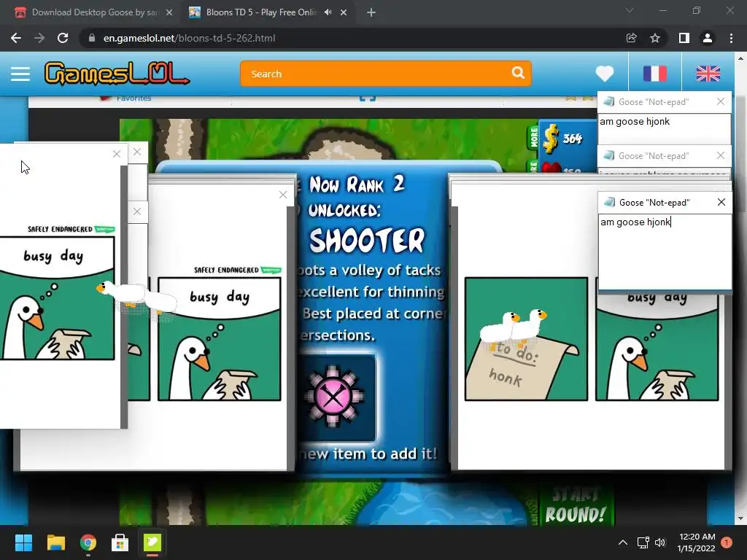Image resolution: width=747 pixels, height=560 pixels.
Task: Open the Chrome three-dot menu
Action: [x=731, y=38]
